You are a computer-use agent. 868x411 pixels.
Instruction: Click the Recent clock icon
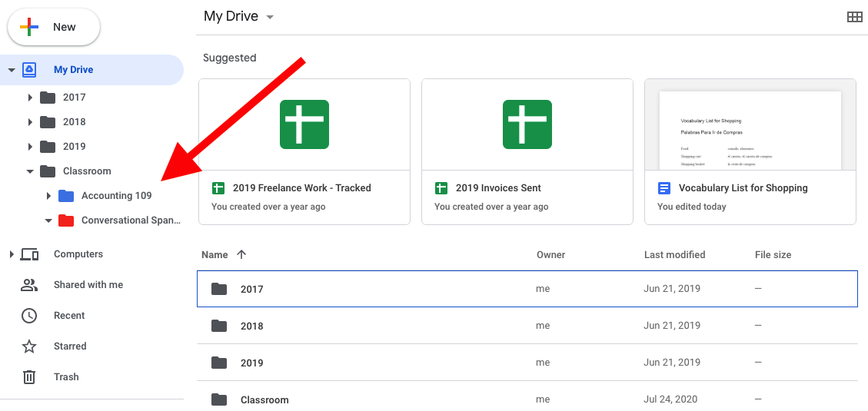pos(28,316)
